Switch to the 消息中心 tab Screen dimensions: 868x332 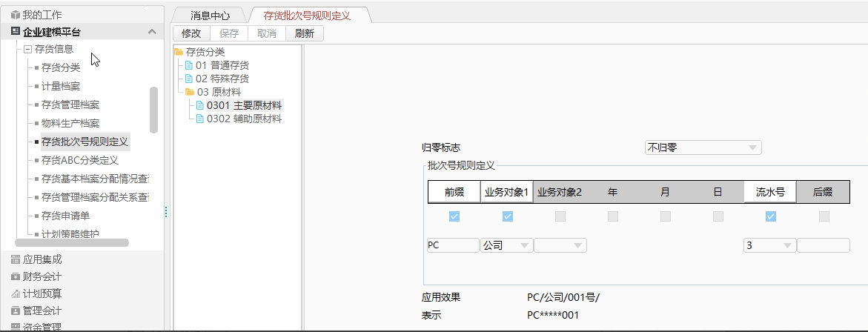210,16
